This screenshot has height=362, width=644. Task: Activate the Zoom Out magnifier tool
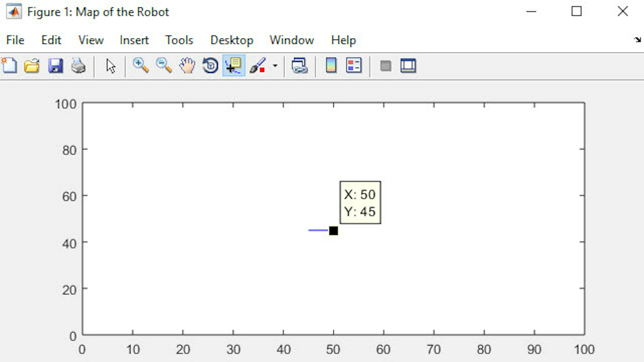coord(164,65)
